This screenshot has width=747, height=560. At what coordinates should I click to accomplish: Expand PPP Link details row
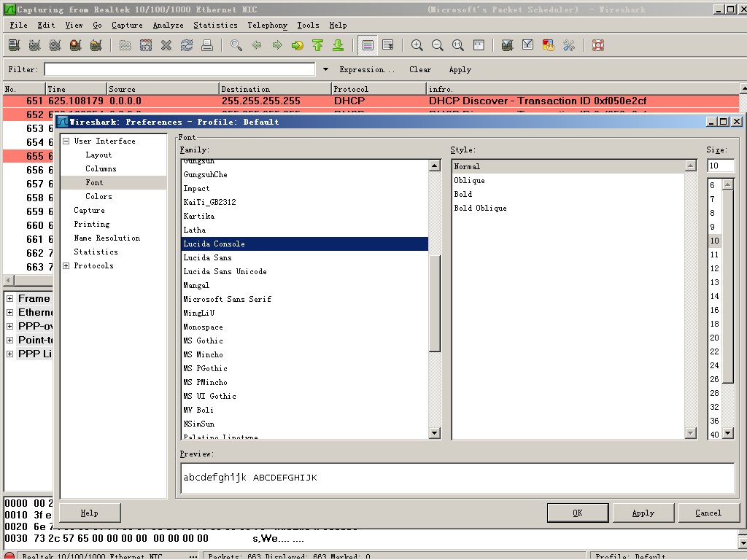(9, 354)
